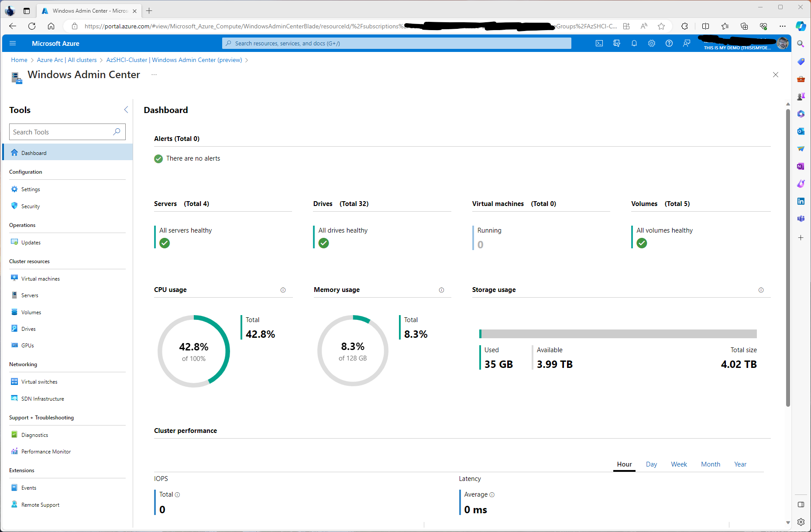The width and height of the screenshot is (811, 532).
Task: Click inside the Search Tools field
Action: [x=61, y=132]
